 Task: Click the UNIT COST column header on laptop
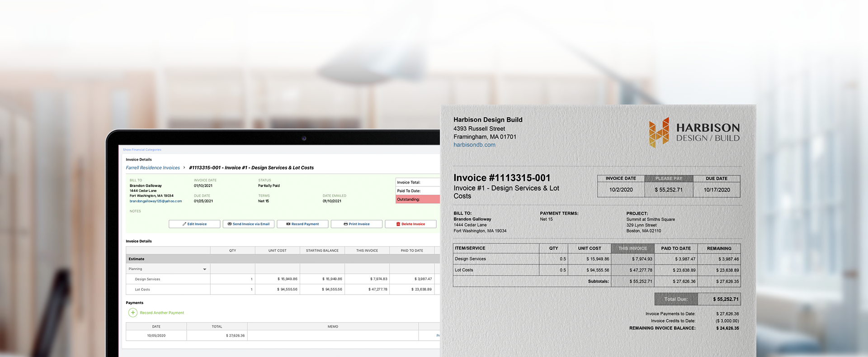click(x=278, y=250)
